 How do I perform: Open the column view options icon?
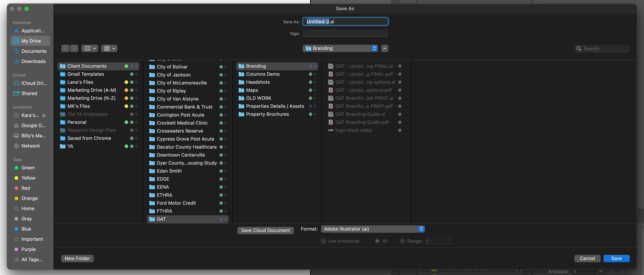pyautogui.click(x=90, y=48)
